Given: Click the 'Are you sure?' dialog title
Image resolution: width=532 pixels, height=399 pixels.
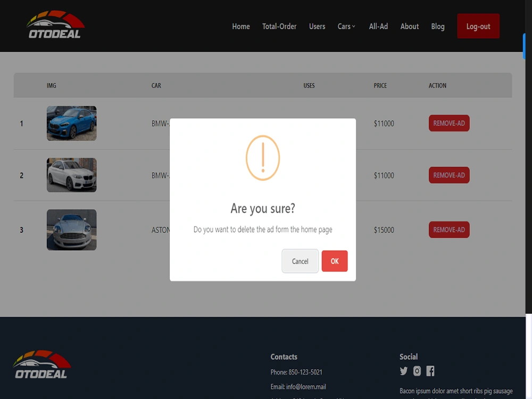Looking at the screenshot, I should tap(263, 209).
